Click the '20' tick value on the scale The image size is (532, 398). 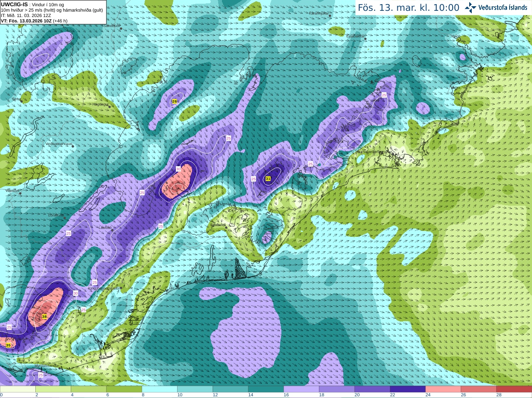357,395
